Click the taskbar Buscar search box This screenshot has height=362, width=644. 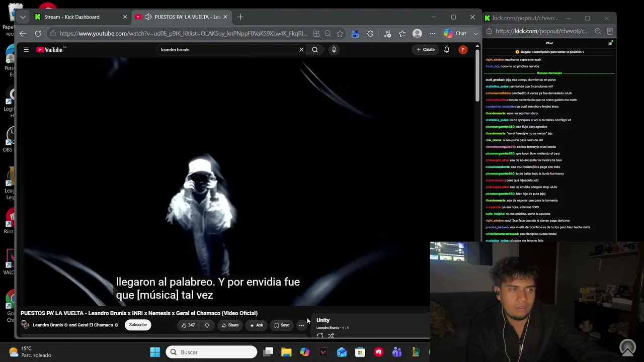tap(211, 352)
